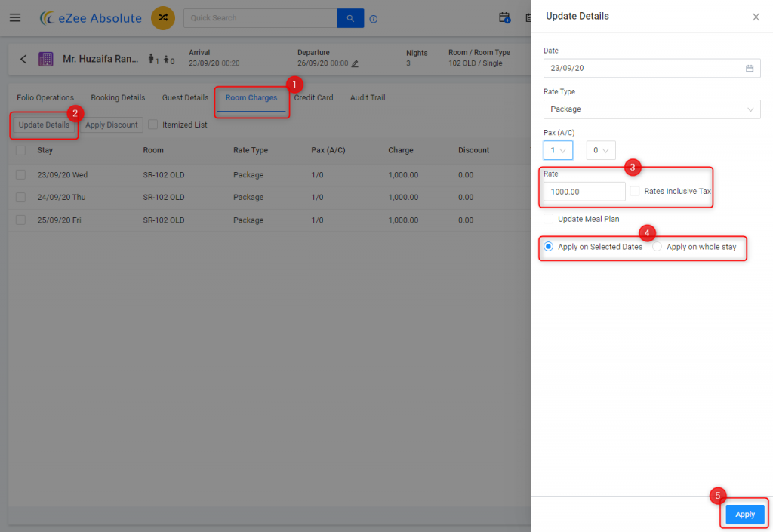
Task: Click the 1,000.00 charge in 25/09/20 row
Action: (403, 220)
